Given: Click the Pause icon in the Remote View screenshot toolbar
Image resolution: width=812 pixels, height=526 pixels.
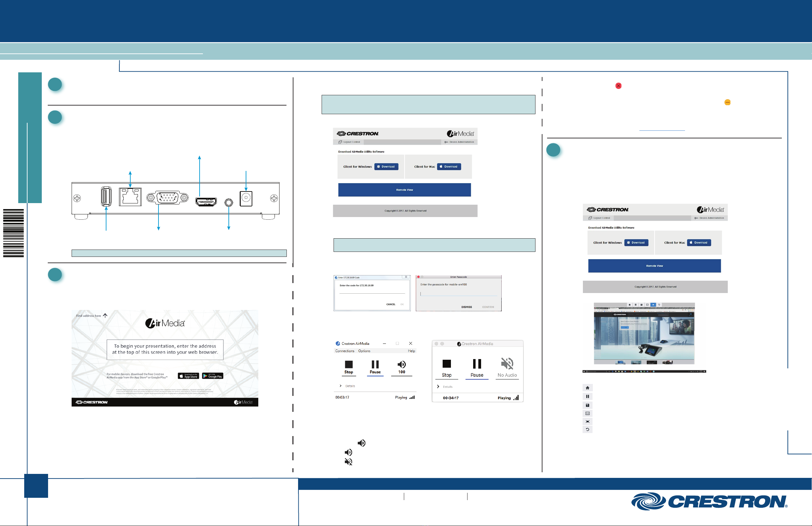Looking at the screenshot, I should (635, 305).
